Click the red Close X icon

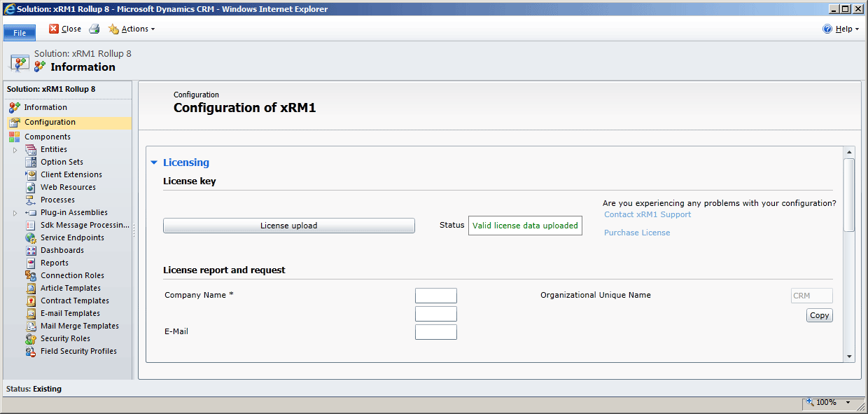(x=54, y=29)
